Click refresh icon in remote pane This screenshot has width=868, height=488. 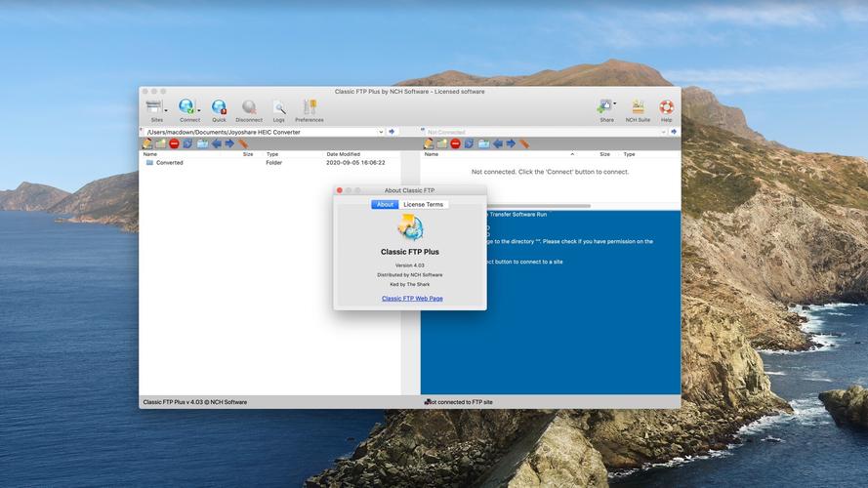(469, 143)
